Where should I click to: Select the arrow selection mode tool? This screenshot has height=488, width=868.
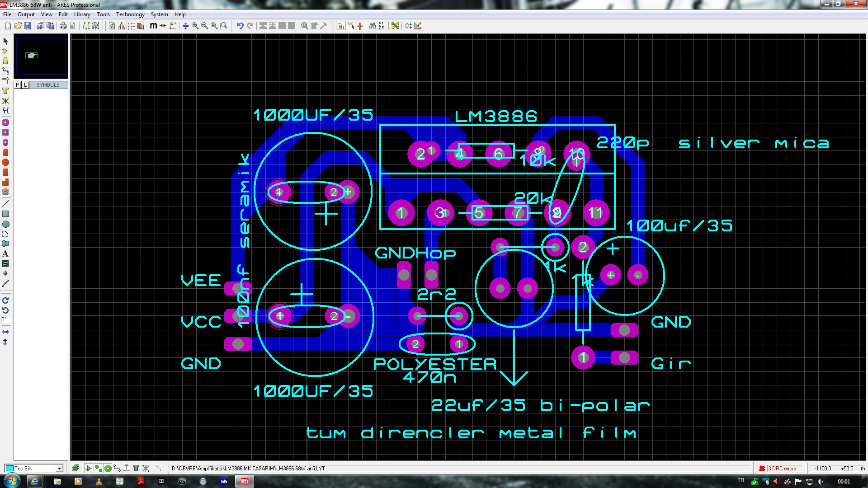coord(5,41)
